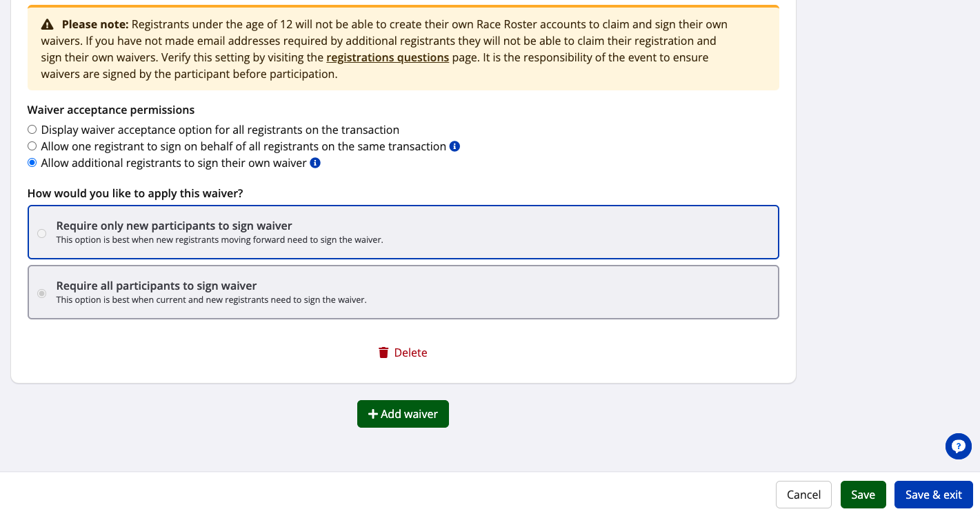Click info icon beside 'sign their own waiver'

pyautogui.click(x=315, y=163)
